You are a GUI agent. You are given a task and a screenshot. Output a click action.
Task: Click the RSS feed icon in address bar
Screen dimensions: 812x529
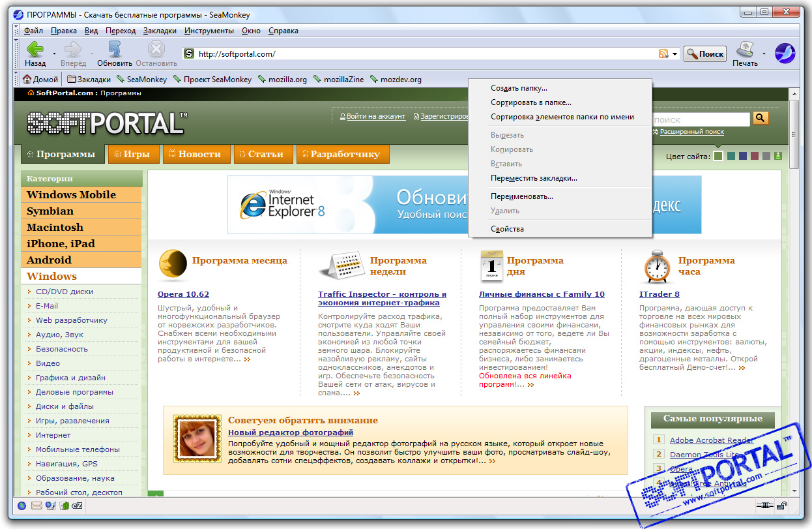(663, 54)
